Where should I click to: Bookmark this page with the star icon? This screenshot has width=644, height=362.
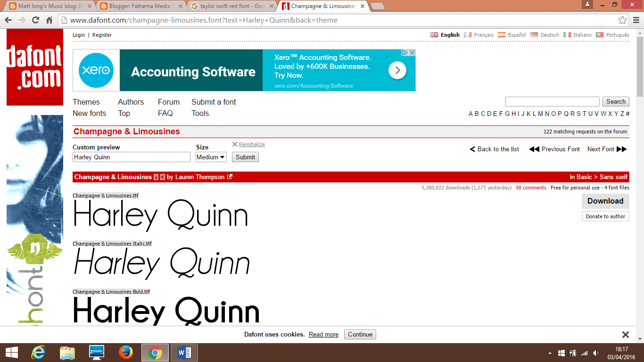(622, 20)
